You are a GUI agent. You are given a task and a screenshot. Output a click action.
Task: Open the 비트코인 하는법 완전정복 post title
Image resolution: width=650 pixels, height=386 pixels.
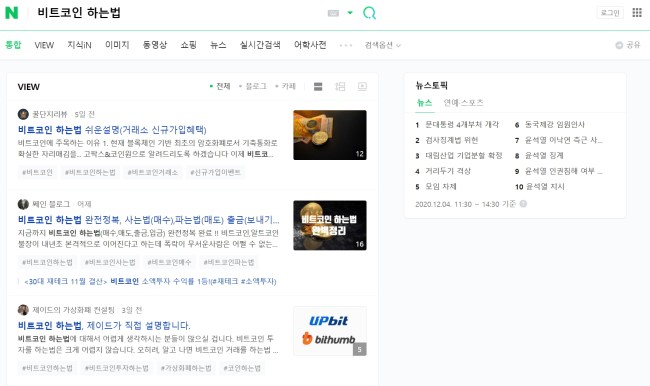click(148, 220)
